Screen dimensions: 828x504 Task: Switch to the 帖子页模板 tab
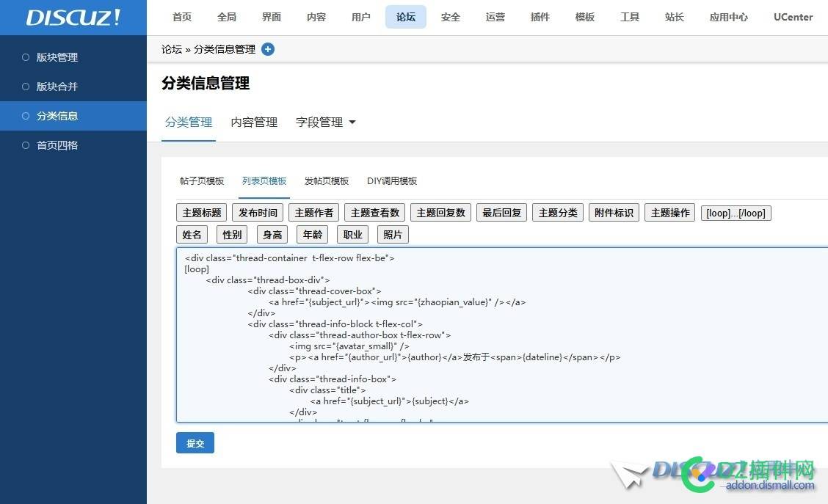click(x=201, y=180)
